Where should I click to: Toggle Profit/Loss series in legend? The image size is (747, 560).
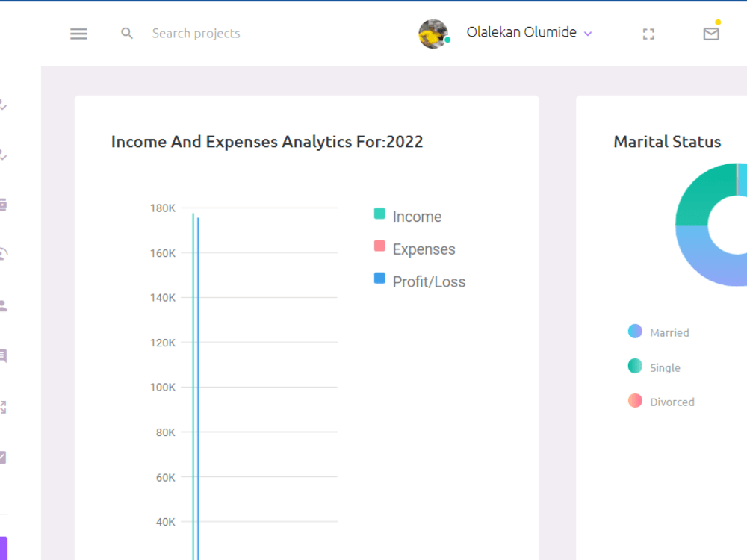tap(379, 278)
